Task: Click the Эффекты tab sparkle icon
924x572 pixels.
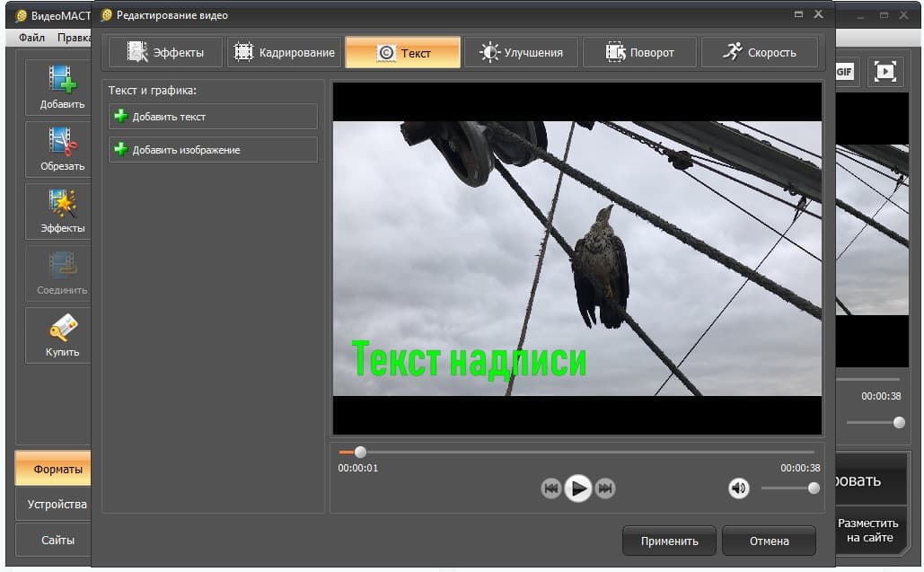Action: click(x=137, y=52)
